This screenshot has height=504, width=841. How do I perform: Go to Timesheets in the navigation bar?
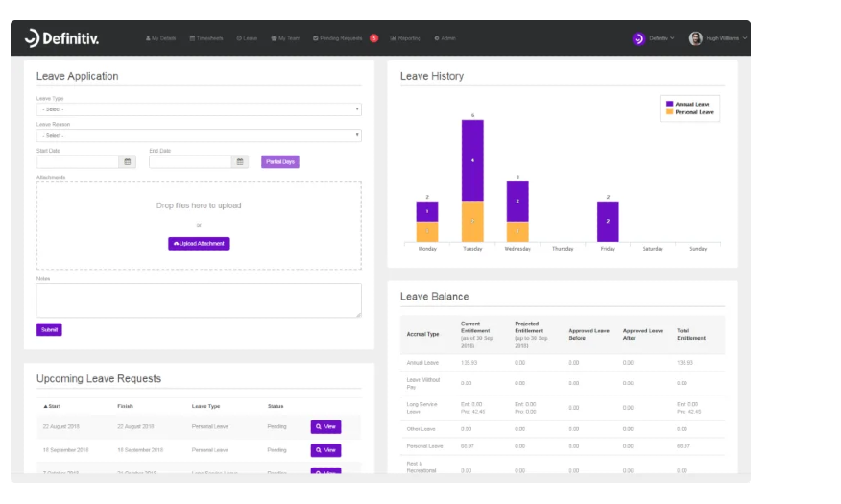206,38
